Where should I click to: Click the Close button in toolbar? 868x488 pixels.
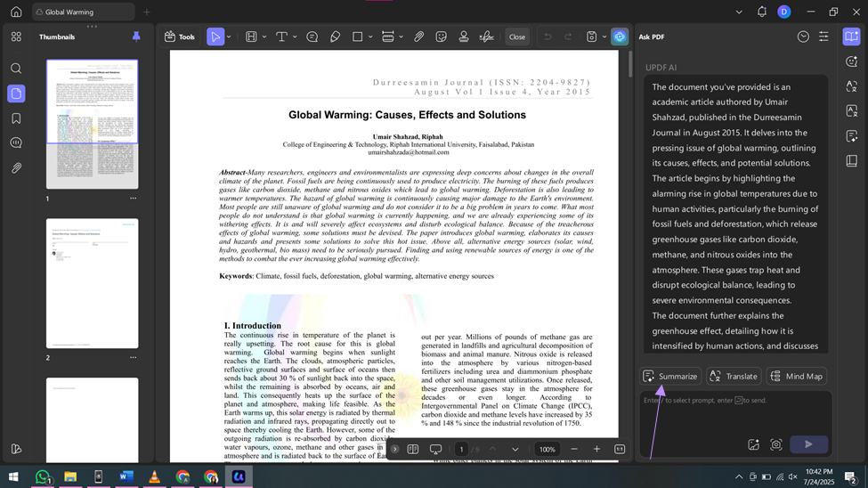click(x=517, y=37)
